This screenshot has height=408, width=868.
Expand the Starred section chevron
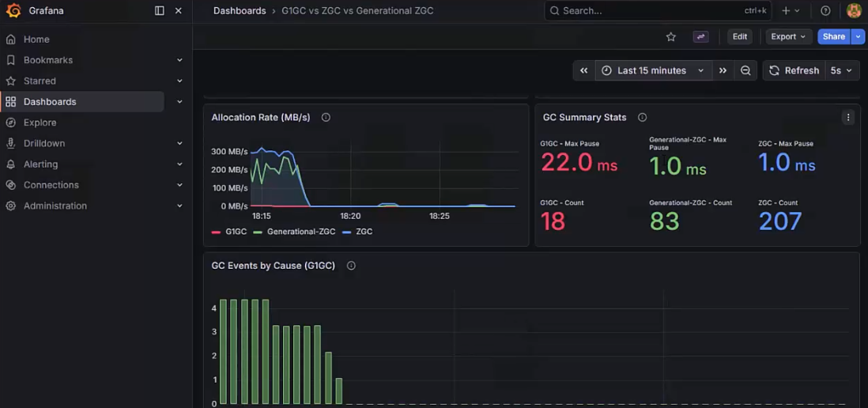[x=179, y=81]
